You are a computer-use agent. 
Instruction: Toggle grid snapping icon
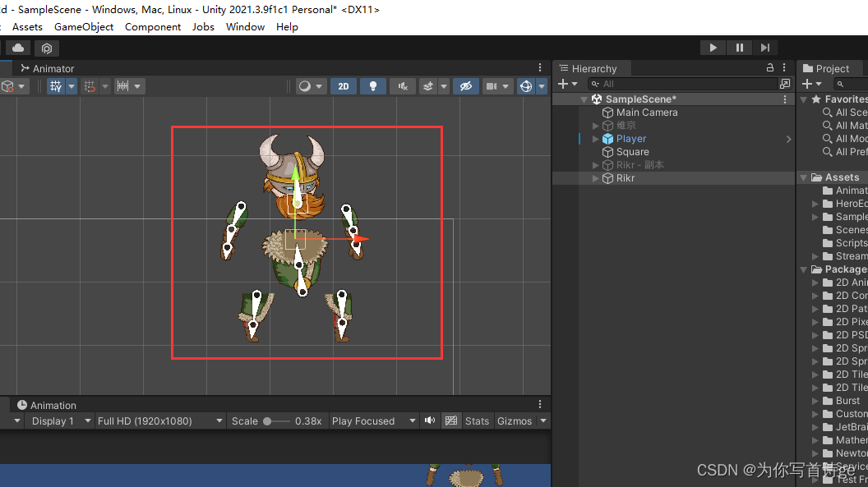click(x=89, y=86)
